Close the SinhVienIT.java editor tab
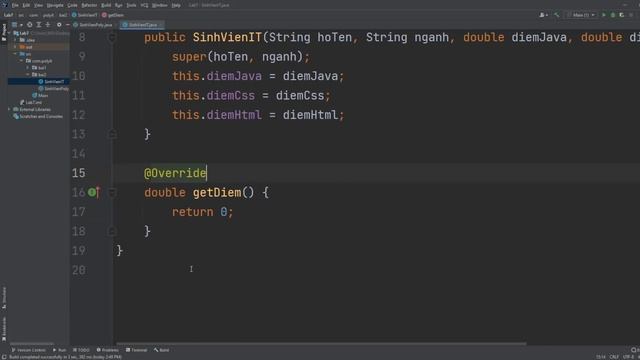This screenshot has height=360, width=640. (x=161, y=25)
